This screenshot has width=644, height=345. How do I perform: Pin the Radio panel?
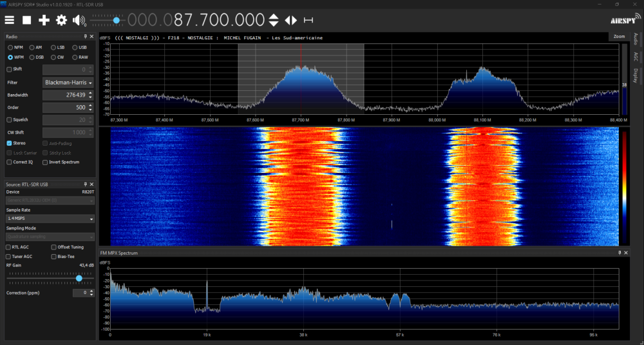point(86,37)
